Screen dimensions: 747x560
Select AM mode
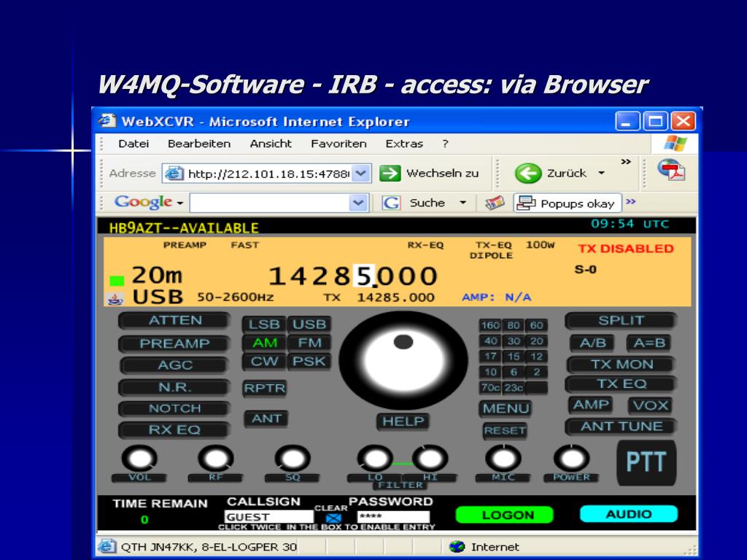(x=265, y=343)
